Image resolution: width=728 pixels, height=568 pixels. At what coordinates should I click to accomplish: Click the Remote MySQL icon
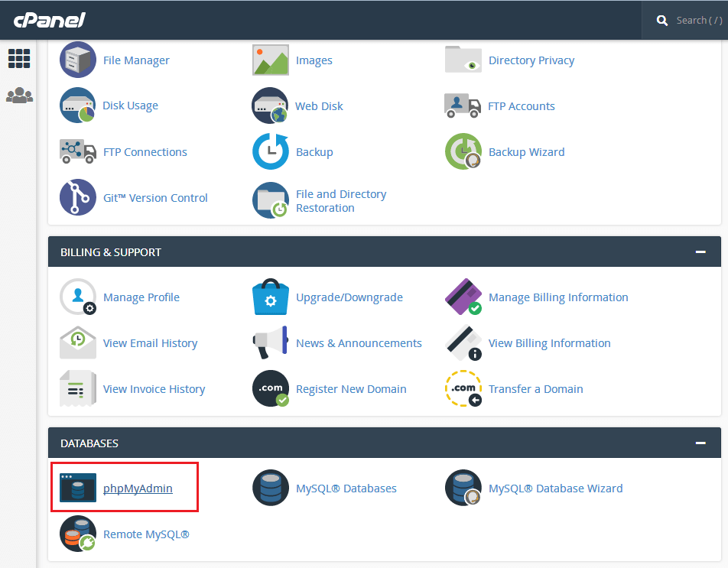point(78,534)
